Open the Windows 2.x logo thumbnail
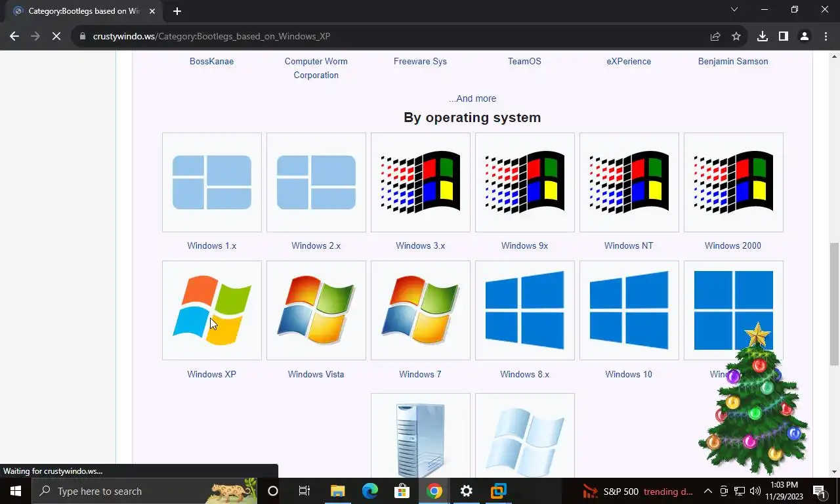 316,182
